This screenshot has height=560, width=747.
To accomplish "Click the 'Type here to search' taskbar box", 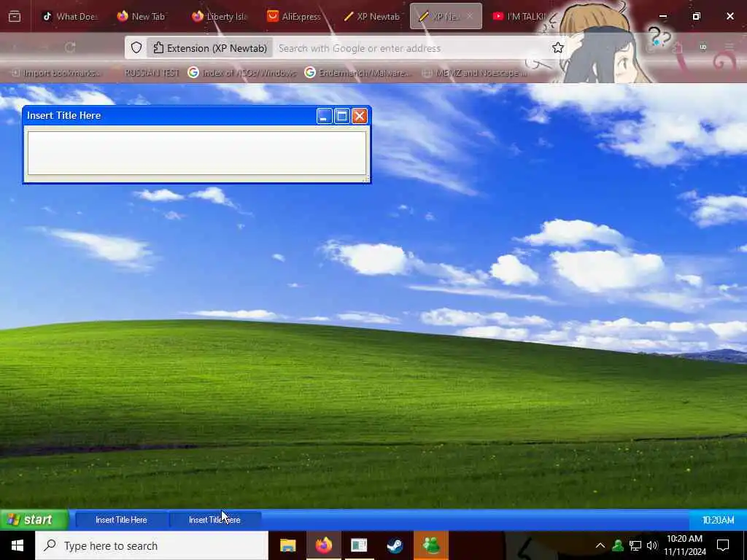I will (152, 545).
